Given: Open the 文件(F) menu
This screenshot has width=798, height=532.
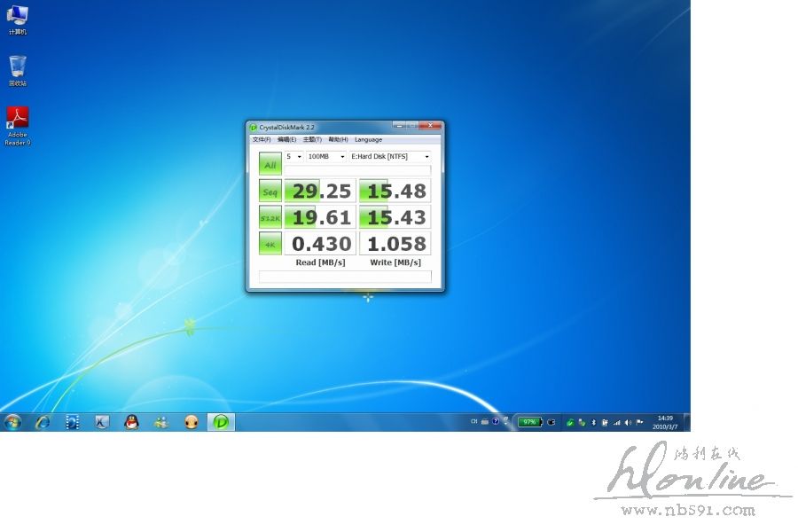Looking at the screenshot, I should [x=262, y=139].
